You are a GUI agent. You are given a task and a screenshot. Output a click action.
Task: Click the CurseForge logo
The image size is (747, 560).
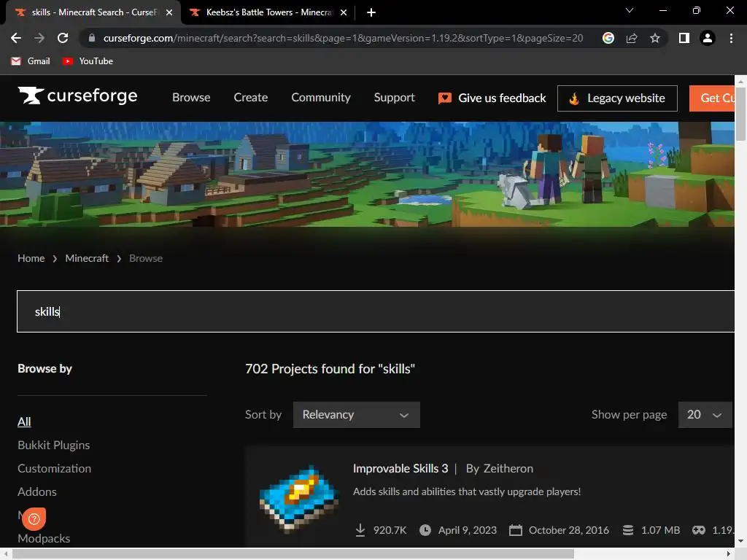(77, 96)
